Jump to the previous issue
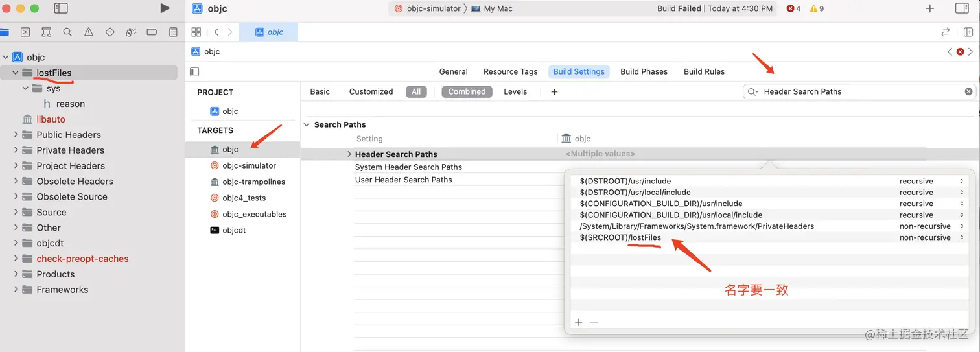The width and height of the screenshot is (980, 352). click(x=950, y=51)
